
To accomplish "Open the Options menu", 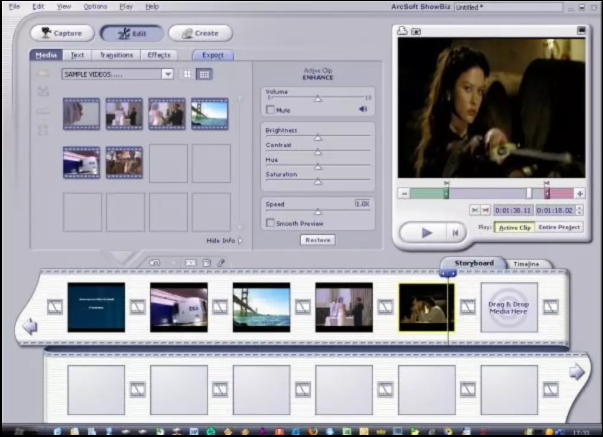I will coord(93,6).
